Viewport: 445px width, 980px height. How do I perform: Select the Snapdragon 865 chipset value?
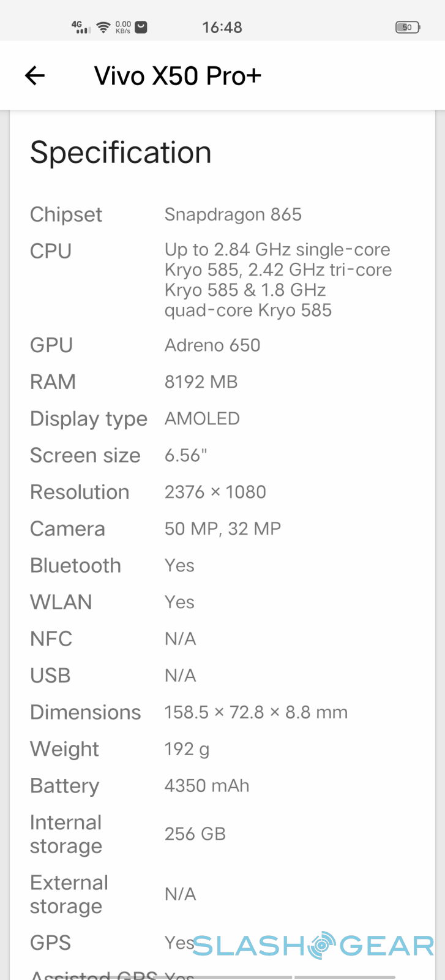233,214
